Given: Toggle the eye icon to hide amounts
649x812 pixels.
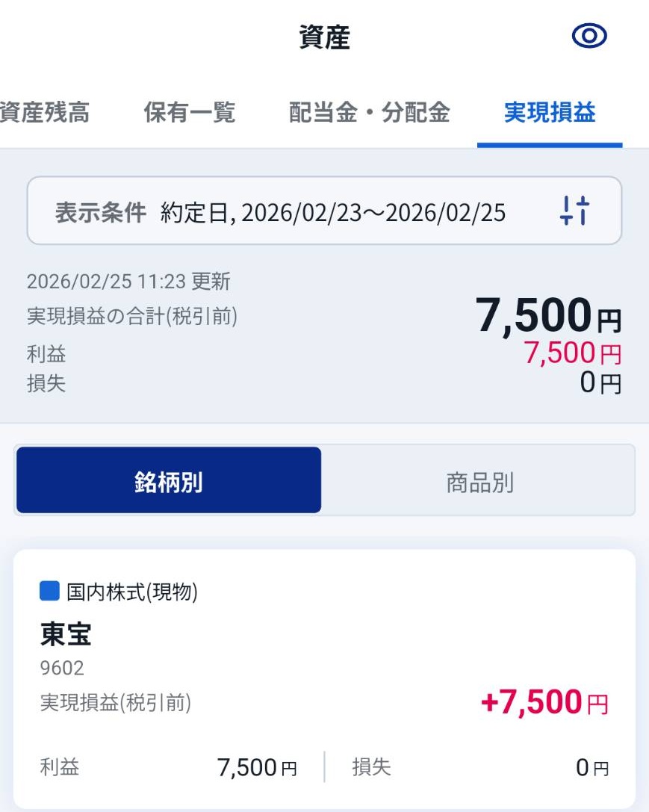Looking at the screenshot, I should click(589, 36).
